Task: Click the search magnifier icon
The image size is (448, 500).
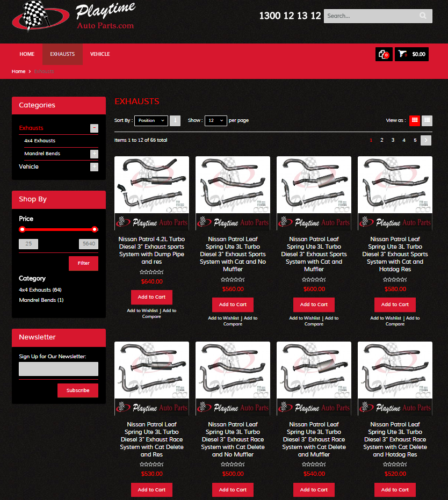Action: (423, 16)
